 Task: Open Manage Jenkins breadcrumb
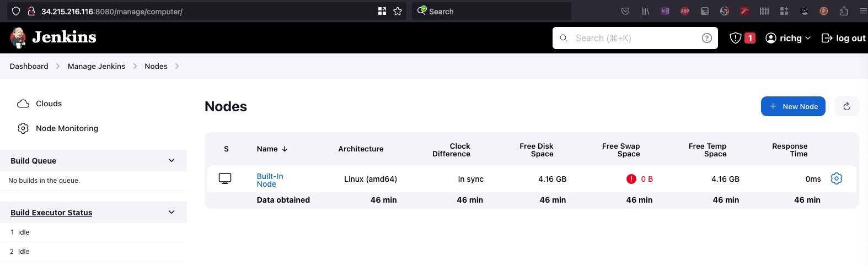coord(97,66)
